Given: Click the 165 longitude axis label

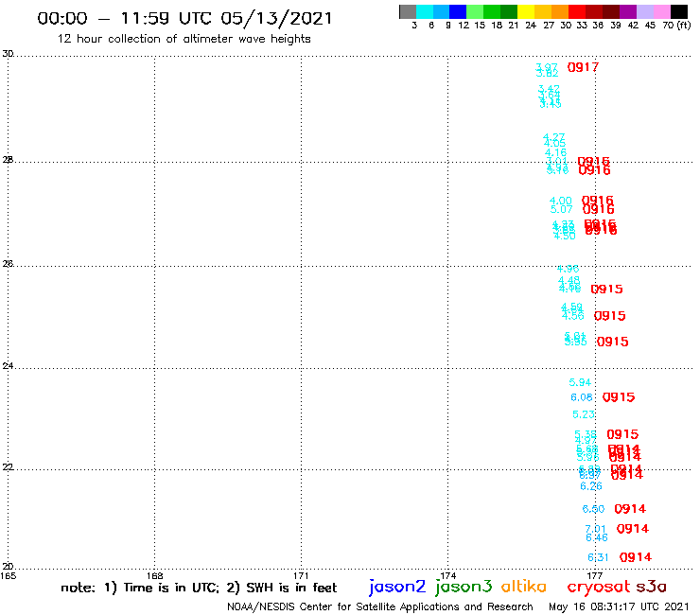Looking at the screenshot, I should click(8, 575).
